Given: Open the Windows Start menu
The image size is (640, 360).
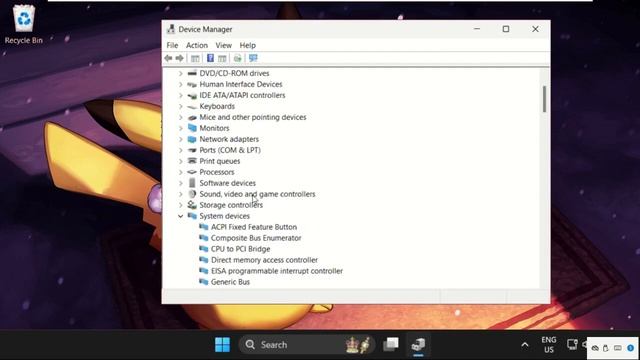Looking at the screenshot, I should click(222, 345).
